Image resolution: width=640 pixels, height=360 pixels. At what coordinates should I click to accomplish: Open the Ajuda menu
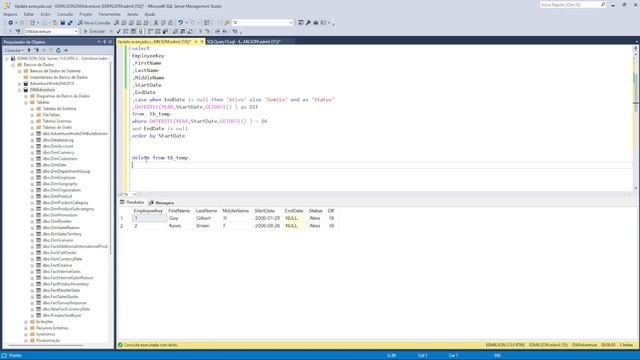point(150,14)
